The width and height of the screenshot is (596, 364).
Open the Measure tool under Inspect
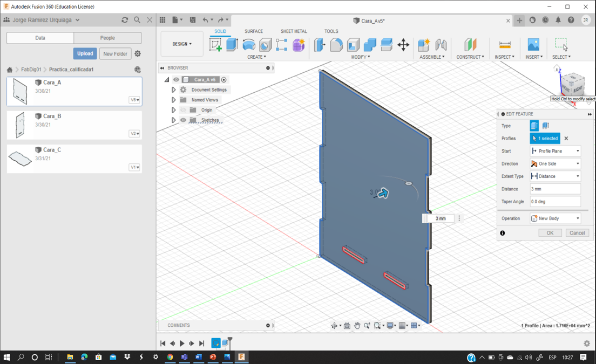505,45
